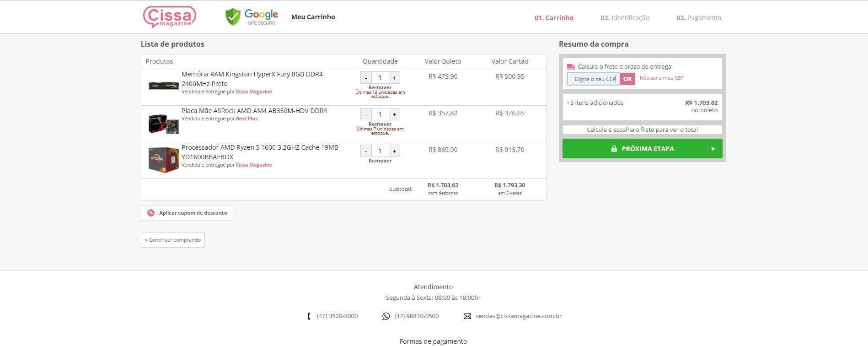
Task: Click the '3 itens adicionados' summary text
Action: tap(596, 103)
